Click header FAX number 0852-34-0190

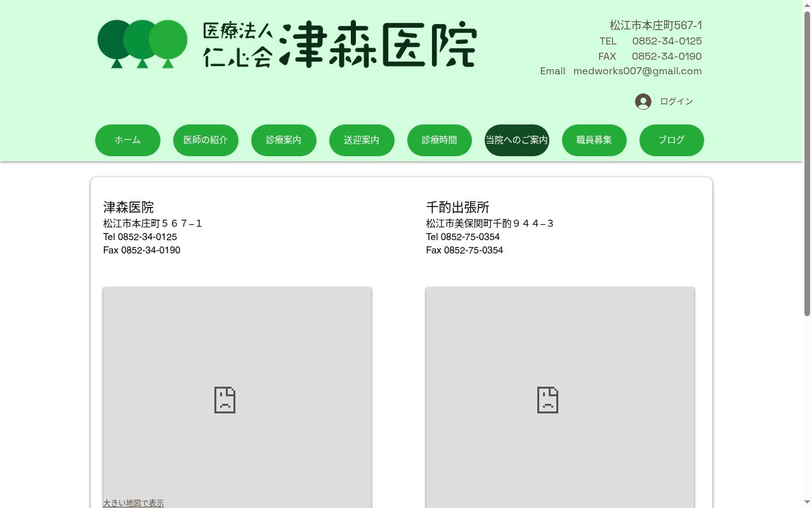point(667,56)
